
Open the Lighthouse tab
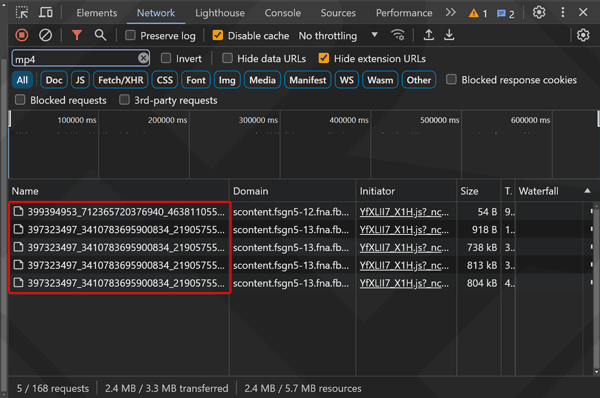(220, 13)
